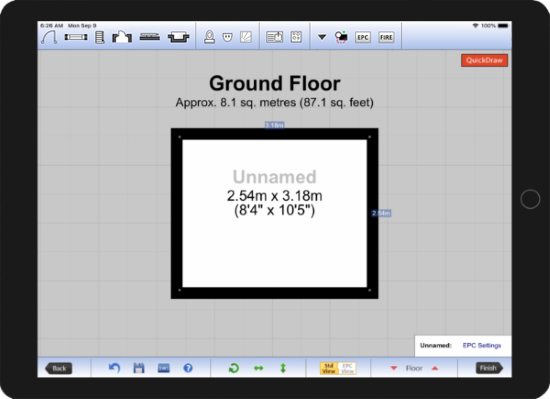The image size is (550, 399).
Task: Flip the plan horizontally
Action: [x=259, y=368]
